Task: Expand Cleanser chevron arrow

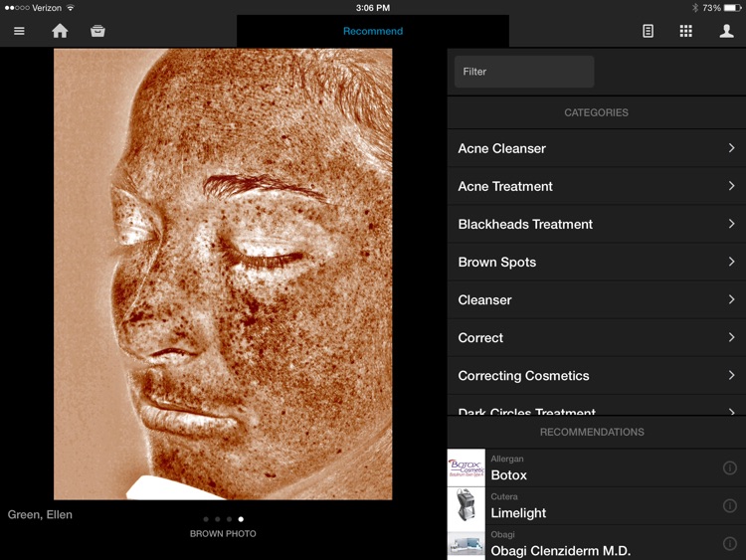Action: coord(731,299)
